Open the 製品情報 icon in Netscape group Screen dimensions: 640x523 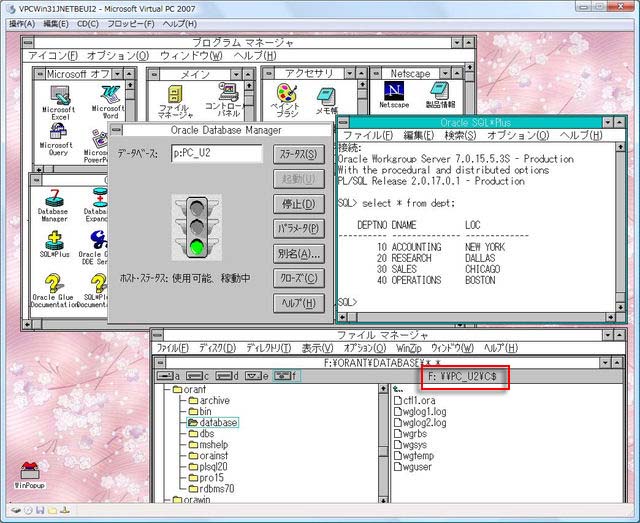point(440,95)
